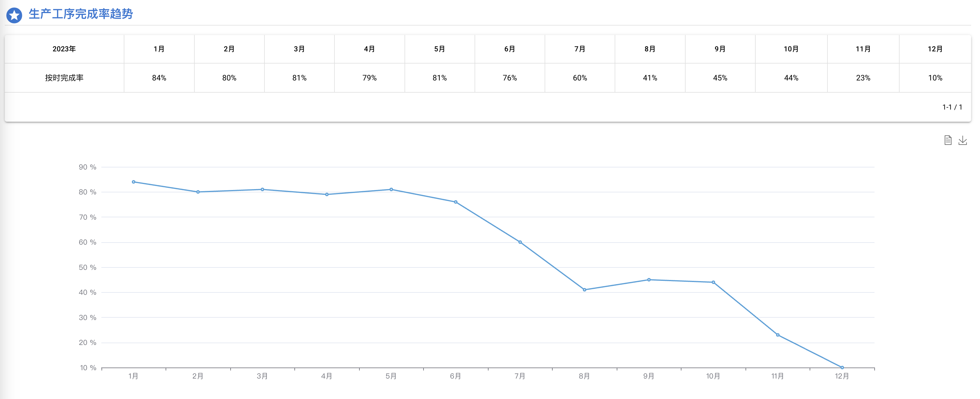The image size is (980, 399).
Task: Select the 6月 data point on the line
Action: [x=455, y=202]
